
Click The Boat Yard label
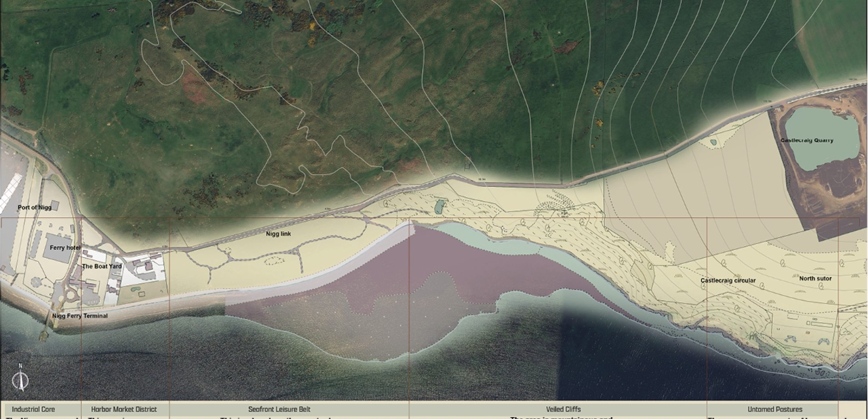pos(102,266)
